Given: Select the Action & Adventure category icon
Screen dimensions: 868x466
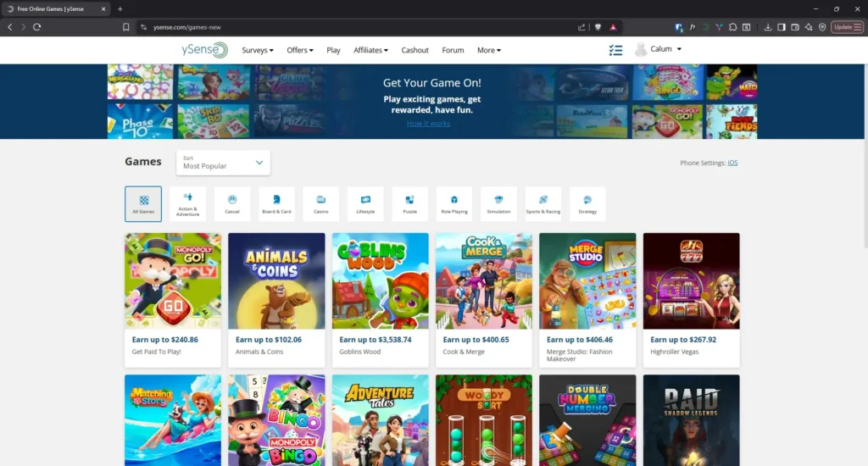Looking at the screenshot, I should point(187,204).
